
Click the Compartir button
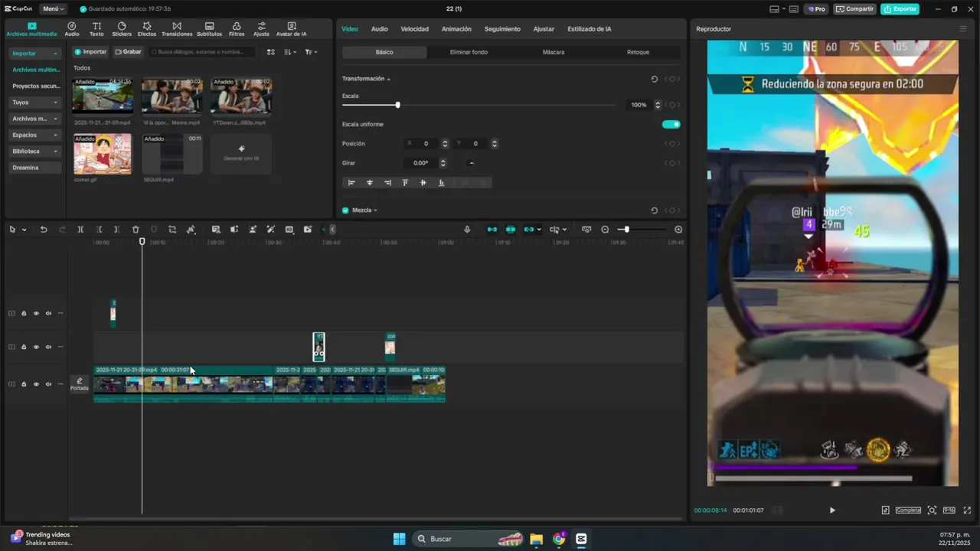[x=854, y=9]
